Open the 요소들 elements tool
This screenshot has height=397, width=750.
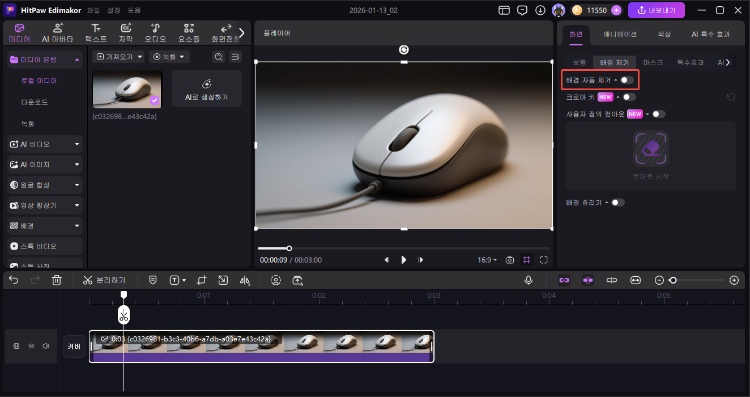click(189, 33)
